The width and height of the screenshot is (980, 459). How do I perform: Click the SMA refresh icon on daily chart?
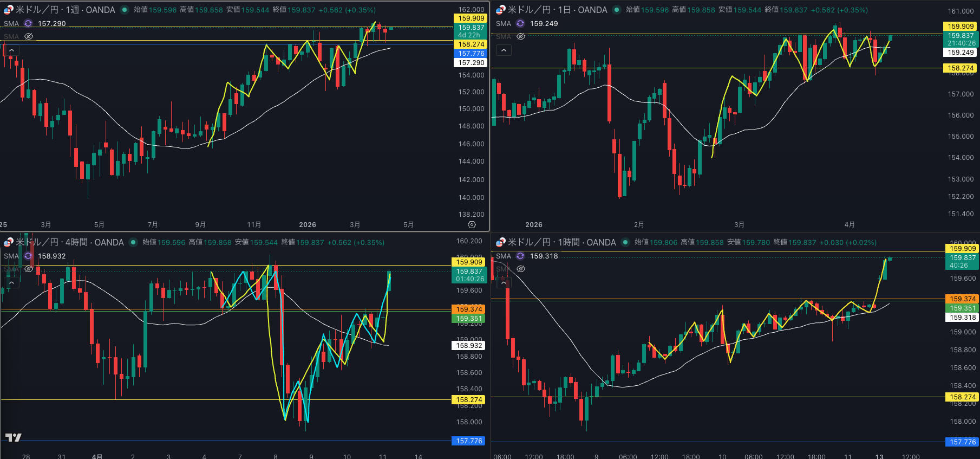520,24
